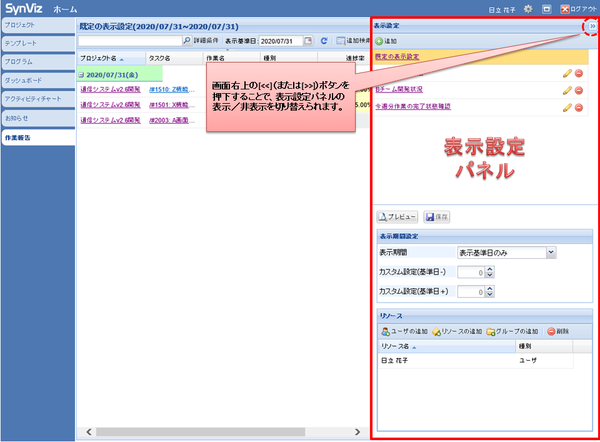600x442 pixels.
Task: Open task link #2003: A画面
Action: [x=171, y=120]
